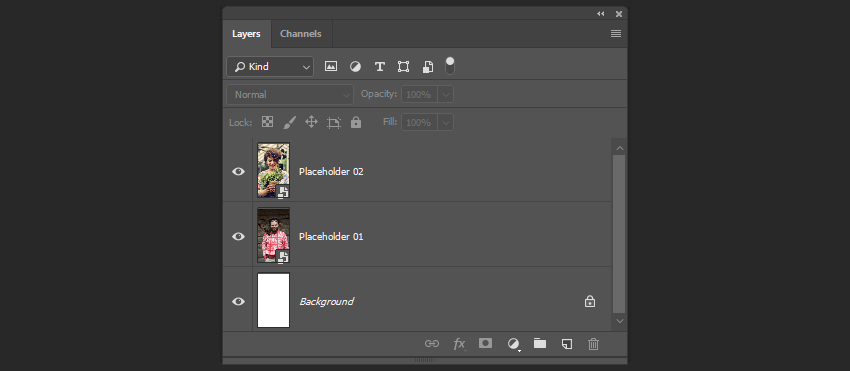850x371 pixels.
Task: Lock position move icon
Action: pyautogui.click(x=311, y=122)
